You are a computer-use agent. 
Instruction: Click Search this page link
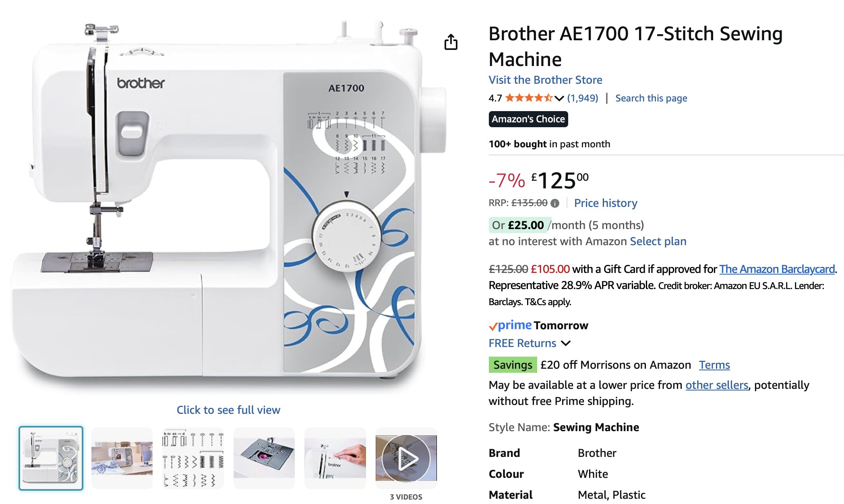651,98
